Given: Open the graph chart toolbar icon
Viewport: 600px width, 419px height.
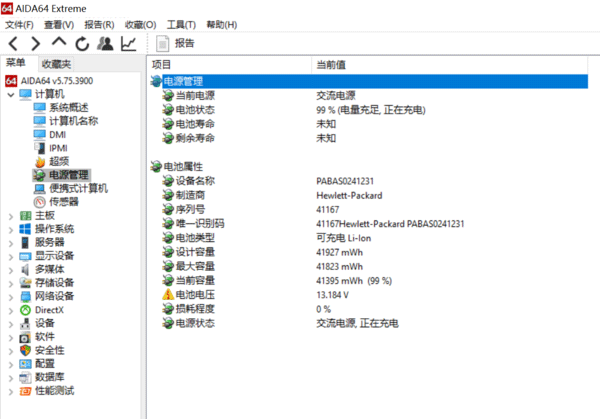Looking at the screenshot, I should click(129, 44).
